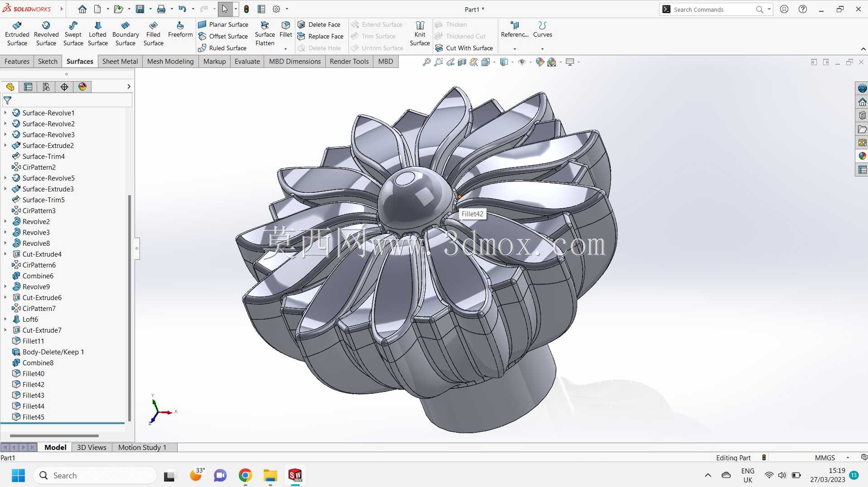Screen dimensions: 868x487
Task: Expand the Revolve2 feature
Action: click(x=5, y=221)
